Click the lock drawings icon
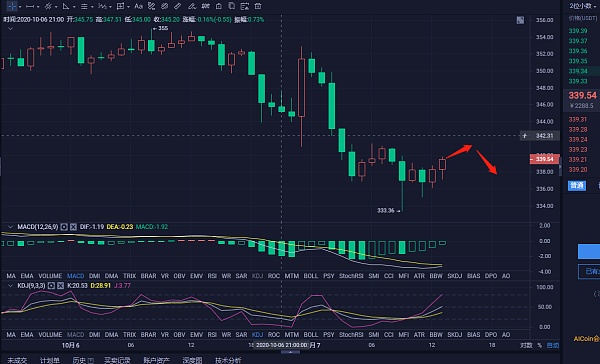600x364 pixels. point(218,6)
